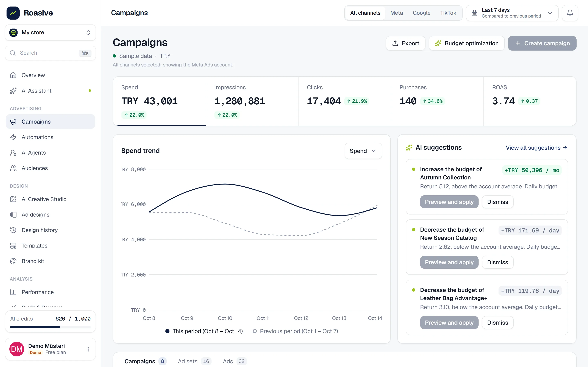Filter channels to Meta

coord(396,13)
